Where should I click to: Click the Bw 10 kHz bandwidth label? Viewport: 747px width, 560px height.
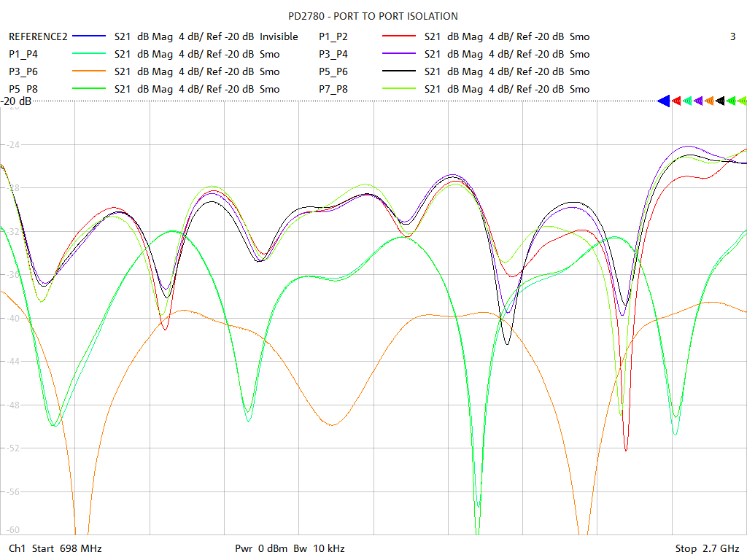coord(320,548)
